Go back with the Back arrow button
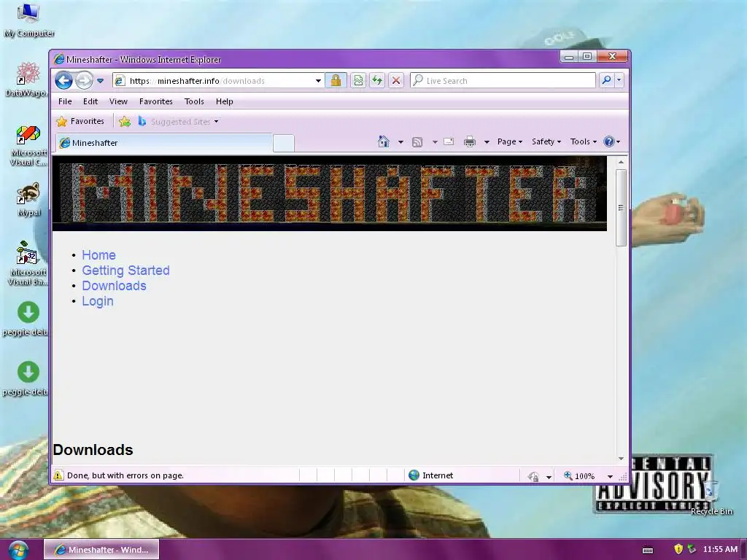 [x=63, y=80]
